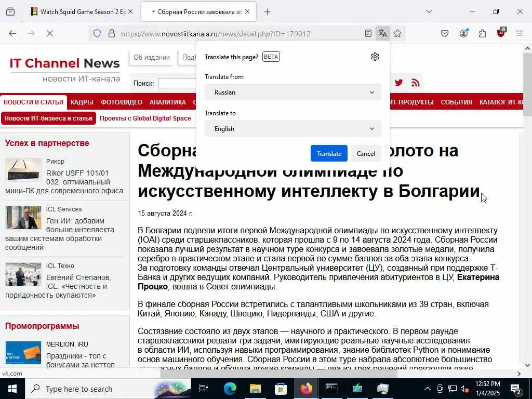The image size is (532, 399).
Task: Open the Firefox application menu
Action: click(x=520, y=34)
